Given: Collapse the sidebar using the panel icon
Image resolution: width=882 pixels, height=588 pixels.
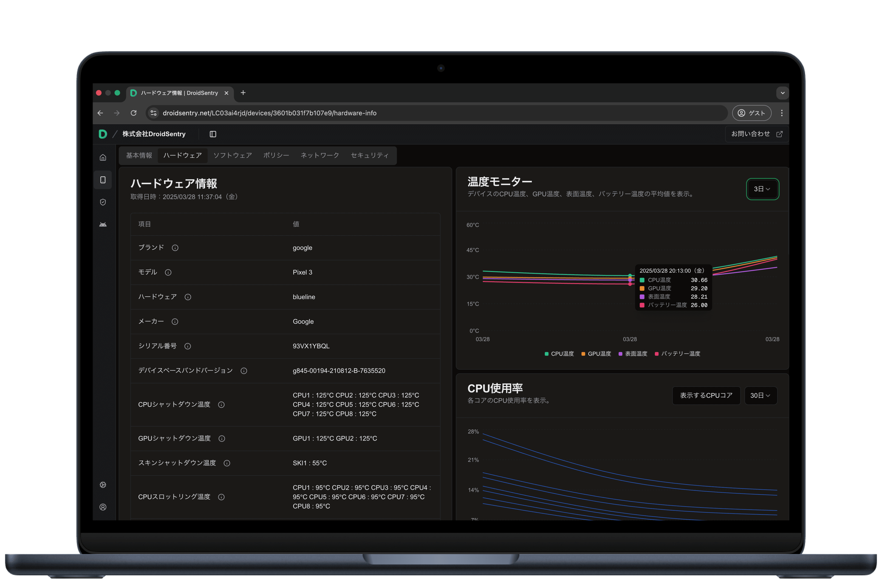Looking at the screenshot, I should click(213, 134).
